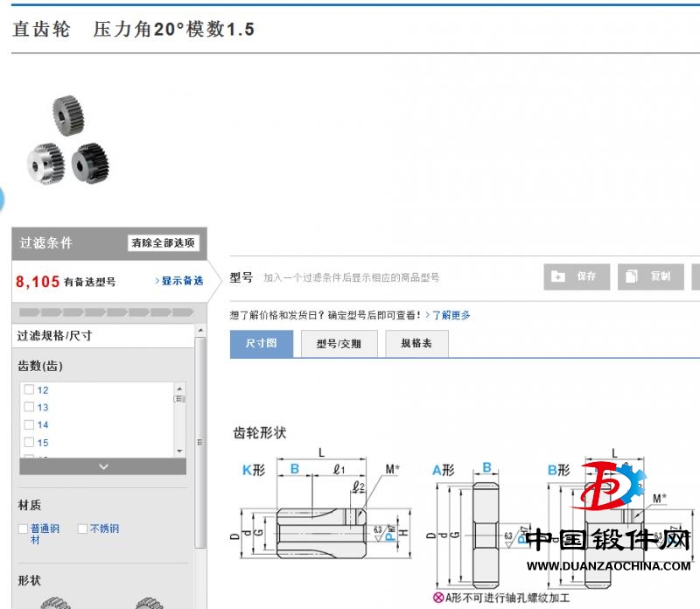
Task: Enable the 不锈钢 material checkbox
Action: tap(83, 528)
